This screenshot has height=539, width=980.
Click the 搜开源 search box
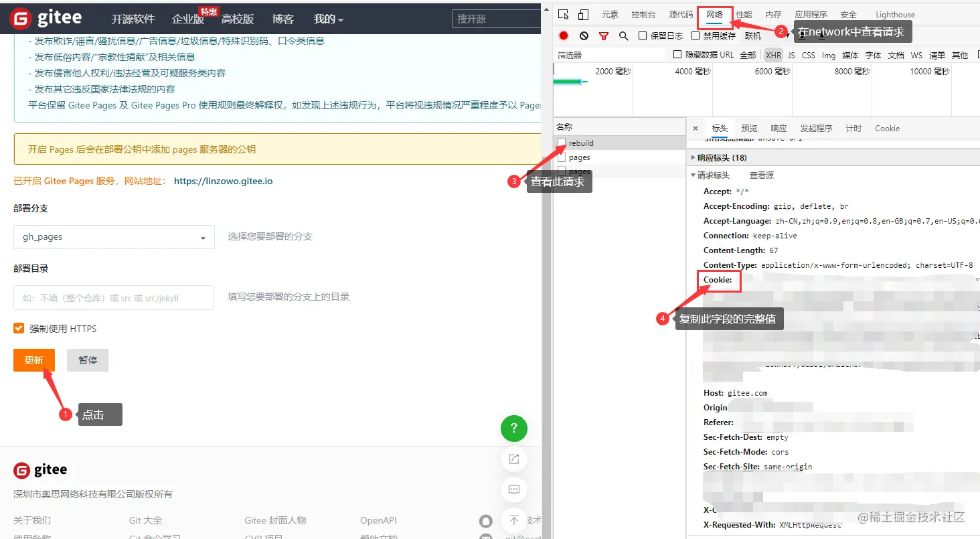tap(496, 19)
